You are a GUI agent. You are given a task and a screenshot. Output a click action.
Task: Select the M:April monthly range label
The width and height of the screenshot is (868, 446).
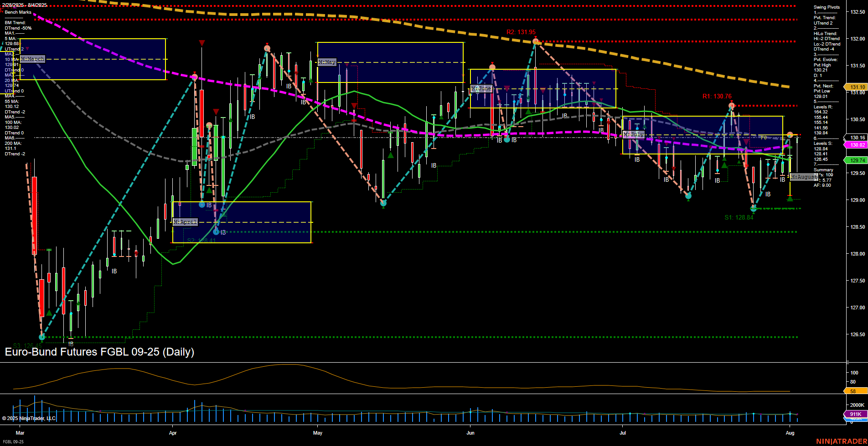(x=186, y=222)
